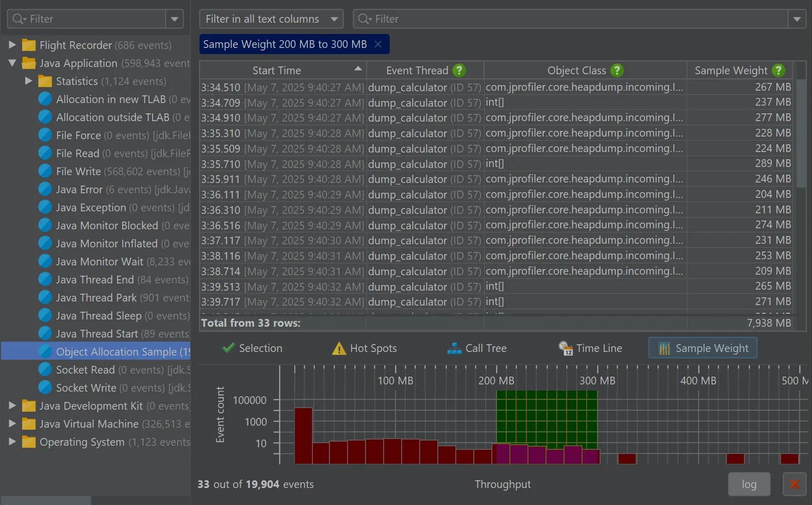Switch to the Time Line tab
Viewport: 812px width, 505px height.
click(590, 348)
